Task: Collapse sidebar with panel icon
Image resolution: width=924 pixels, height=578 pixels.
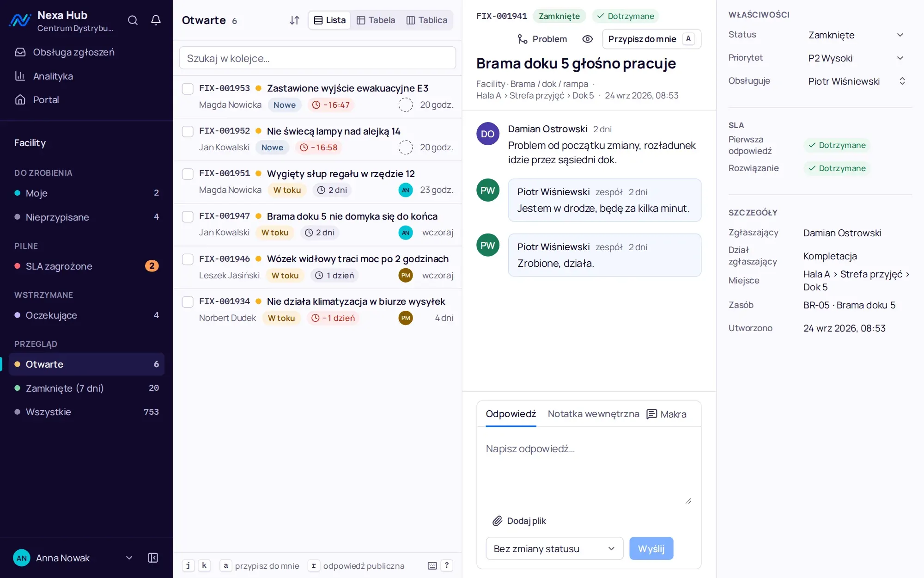Action: [153, 558]
